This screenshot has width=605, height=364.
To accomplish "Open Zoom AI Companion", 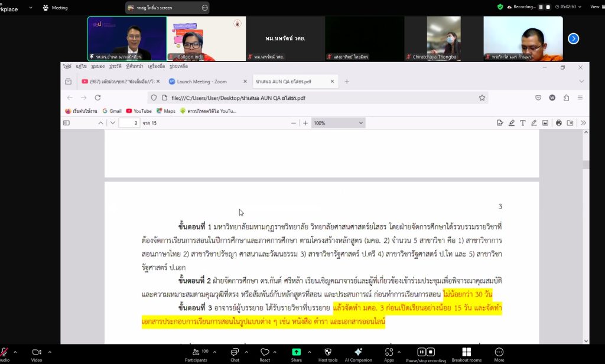I will [x=359, y=355].
